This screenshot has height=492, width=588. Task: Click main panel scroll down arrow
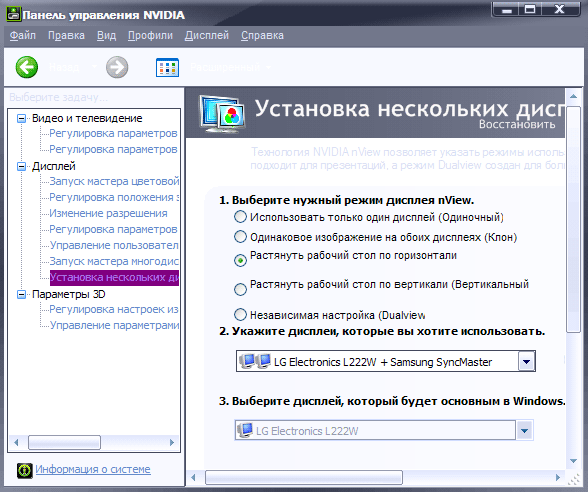[x=573, y=461]
